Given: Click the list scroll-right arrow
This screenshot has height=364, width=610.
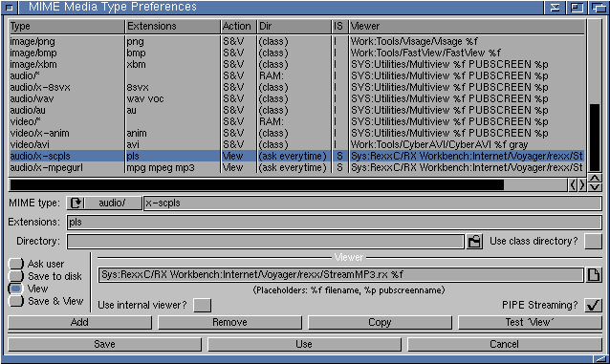Looking at the screenshot, I should (582, 184).
